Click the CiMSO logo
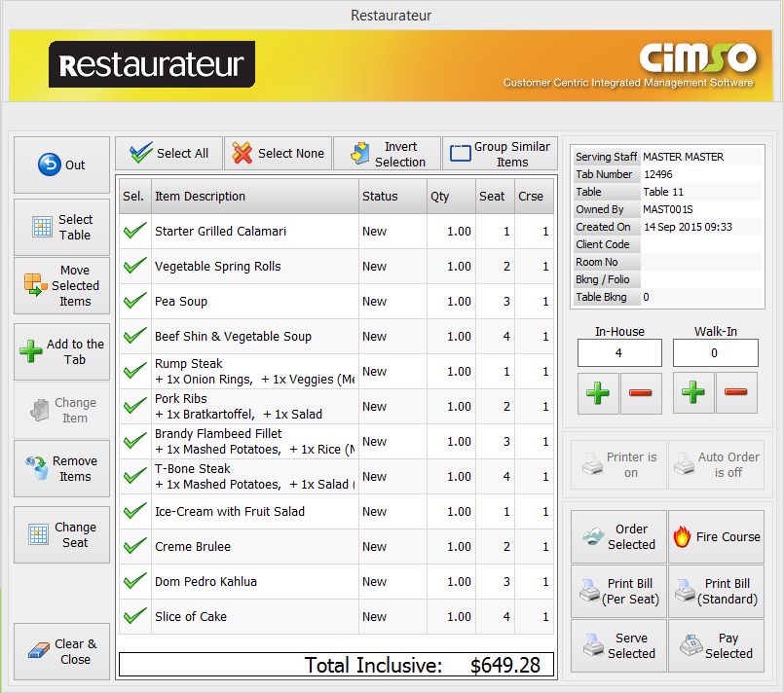784x693 pixels. [698, 57]
